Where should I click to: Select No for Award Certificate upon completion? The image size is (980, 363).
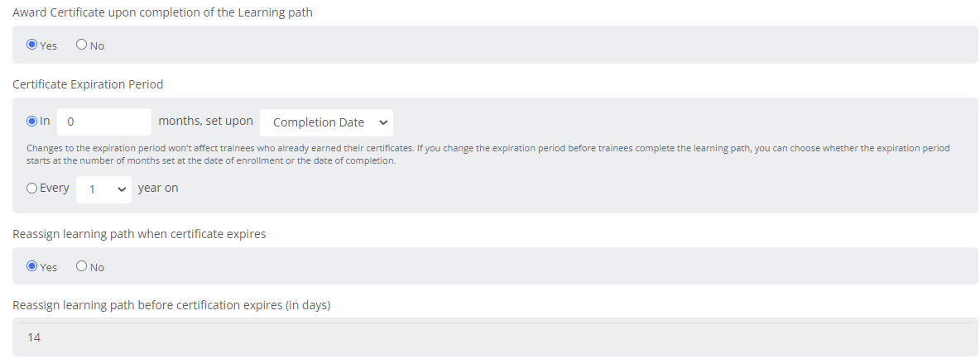click(81, 45)
